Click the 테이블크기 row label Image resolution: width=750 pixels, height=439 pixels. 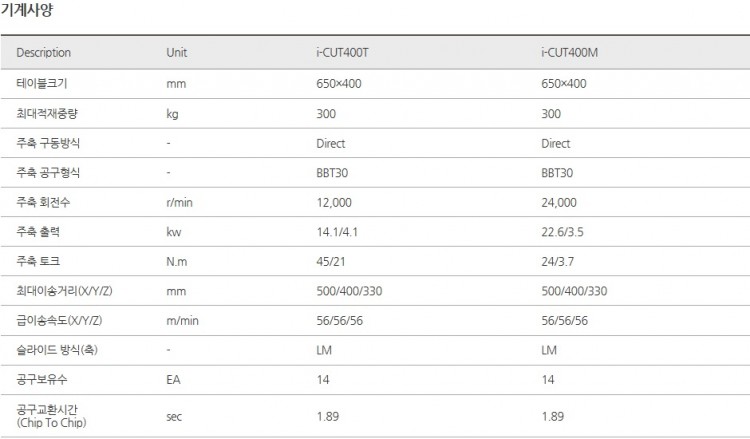click(x=40, y=83)
